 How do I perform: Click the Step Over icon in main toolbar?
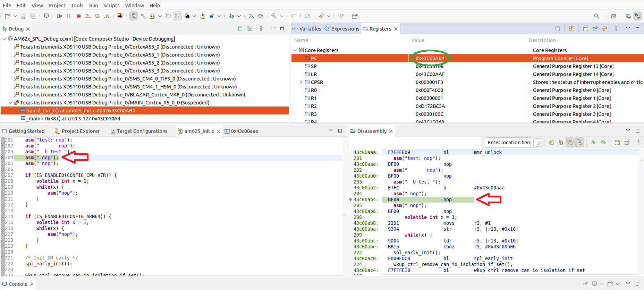click(97, 16)
